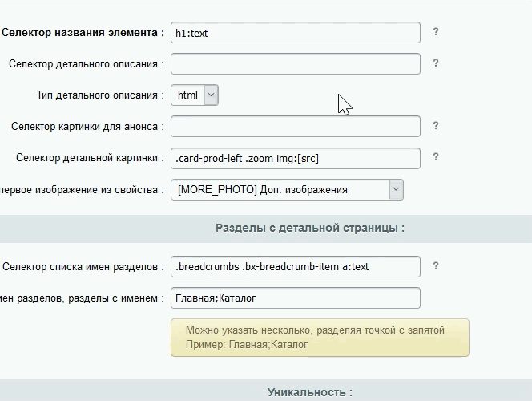
Task: Click the Уникальность section header
Action: tap(310, 392)
